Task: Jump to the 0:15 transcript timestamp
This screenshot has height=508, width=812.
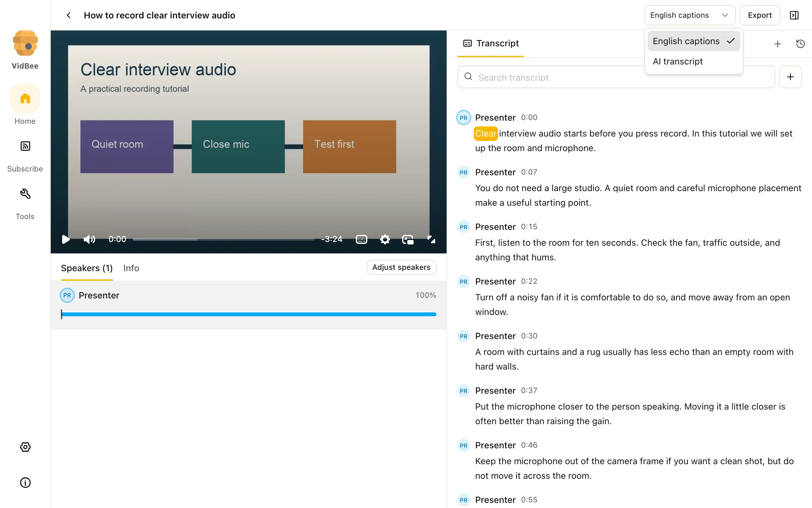Action: [529, 227]
